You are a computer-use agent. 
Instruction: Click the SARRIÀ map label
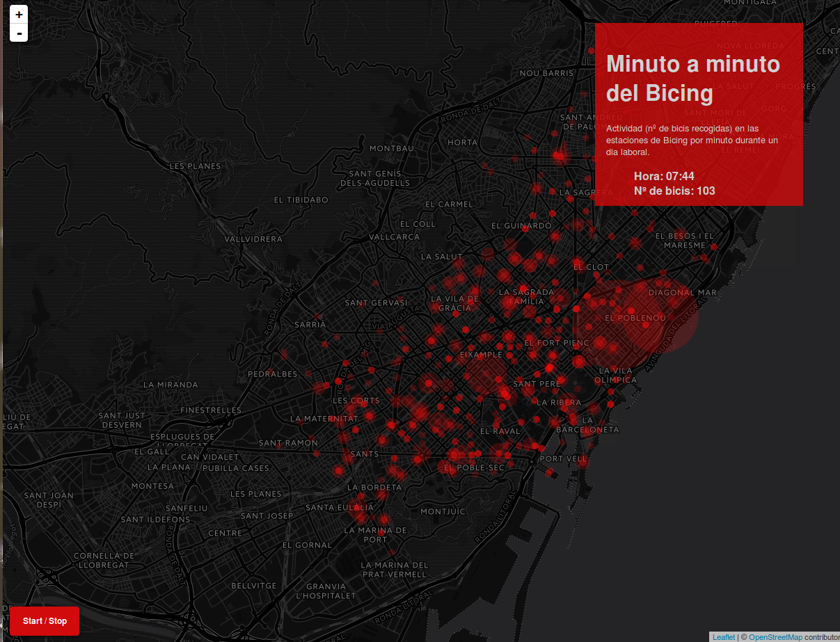[310, 325]
